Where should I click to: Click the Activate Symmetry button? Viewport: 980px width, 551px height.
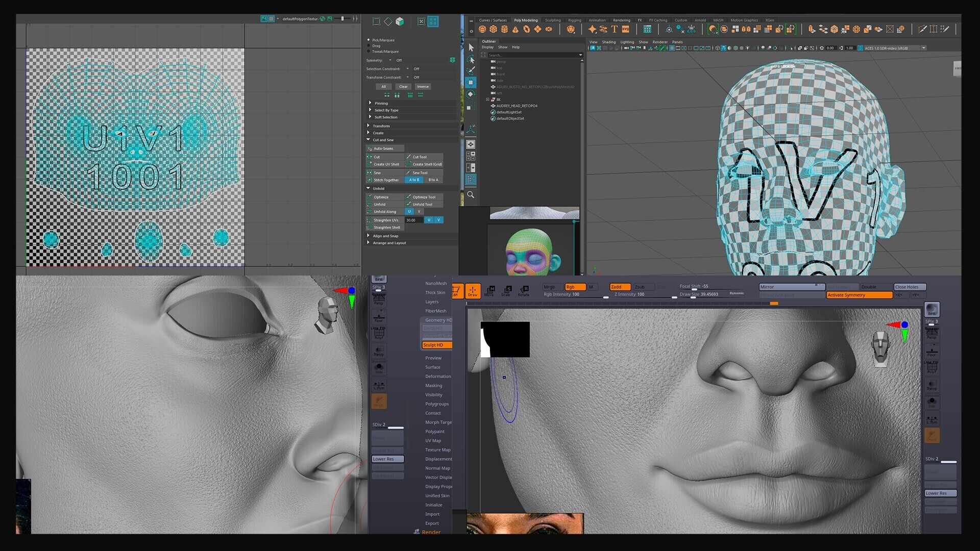(859, 295)
